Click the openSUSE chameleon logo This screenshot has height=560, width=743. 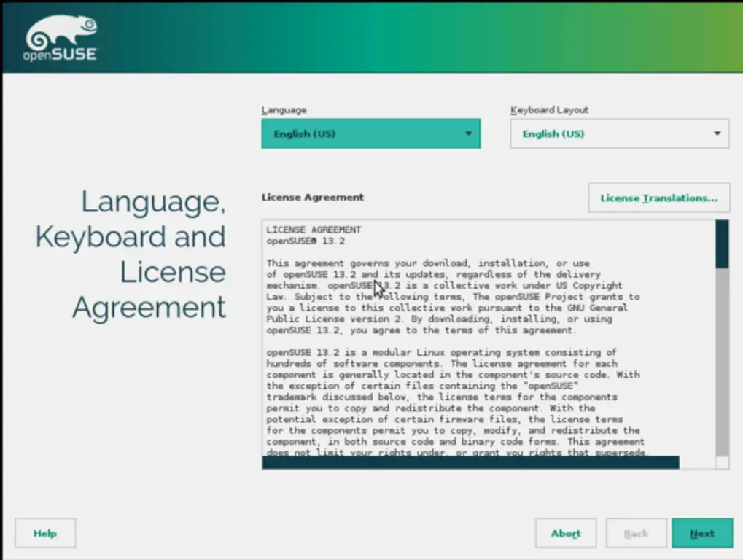point(61,38)
